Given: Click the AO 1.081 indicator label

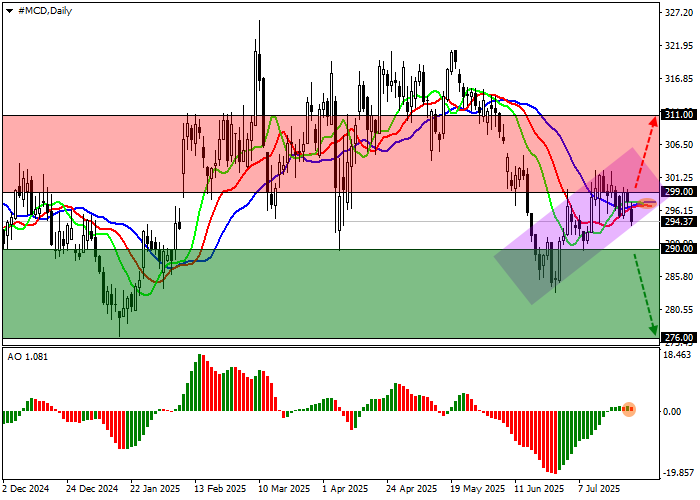Looking at the screenshot, I should coord(24,356).
